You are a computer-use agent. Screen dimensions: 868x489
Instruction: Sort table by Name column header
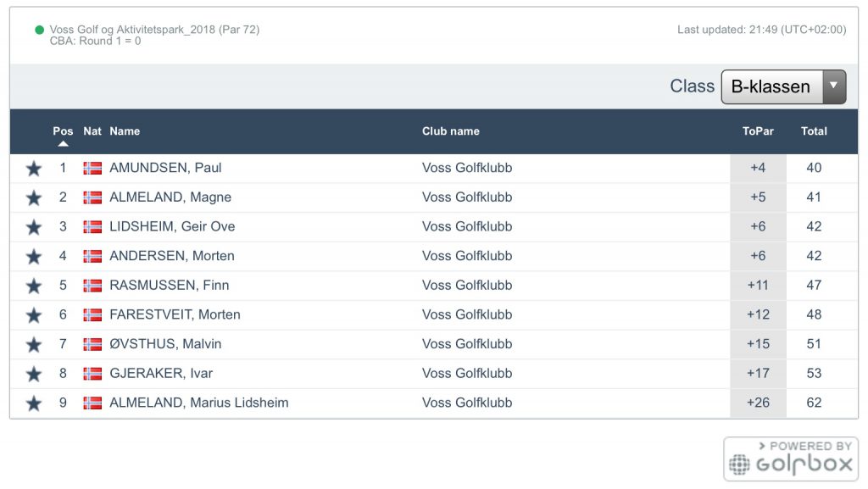[125, 131]
